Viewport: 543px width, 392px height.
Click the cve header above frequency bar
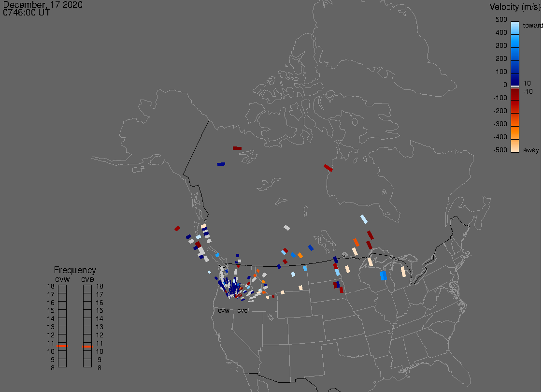click(x=87, y=279)
